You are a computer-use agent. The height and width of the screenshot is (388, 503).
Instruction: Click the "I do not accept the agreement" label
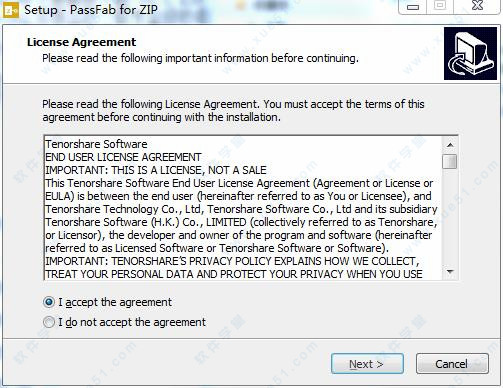pos(132,322)
